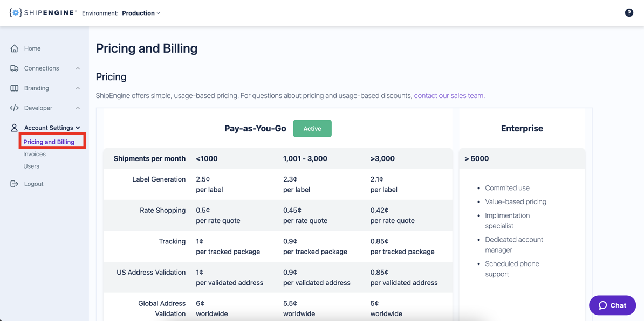Click the Branding columns icon
The image size is (644, 321).
point(15,88)
